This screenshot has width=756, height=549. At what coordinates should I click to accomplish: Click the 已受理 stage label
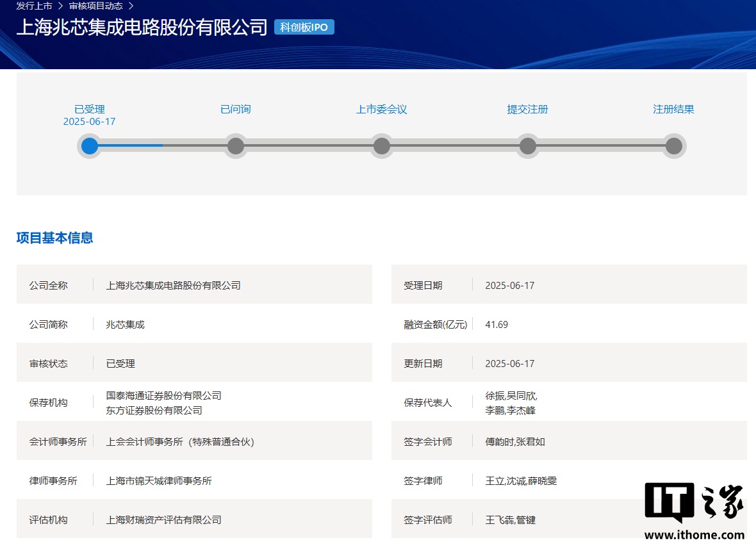(90, 110)
